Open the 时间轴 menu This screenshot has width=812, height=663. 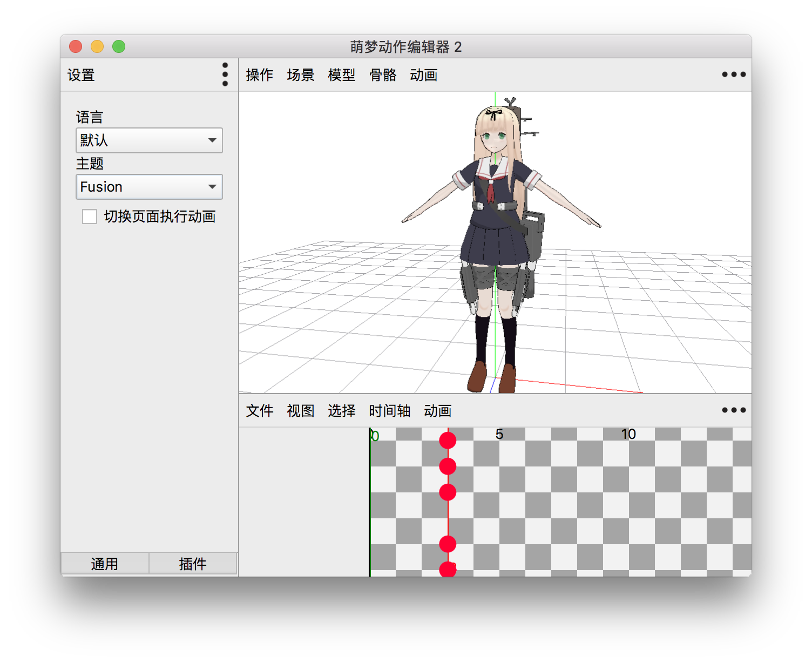pyautogui.click(x=390, y=411)
